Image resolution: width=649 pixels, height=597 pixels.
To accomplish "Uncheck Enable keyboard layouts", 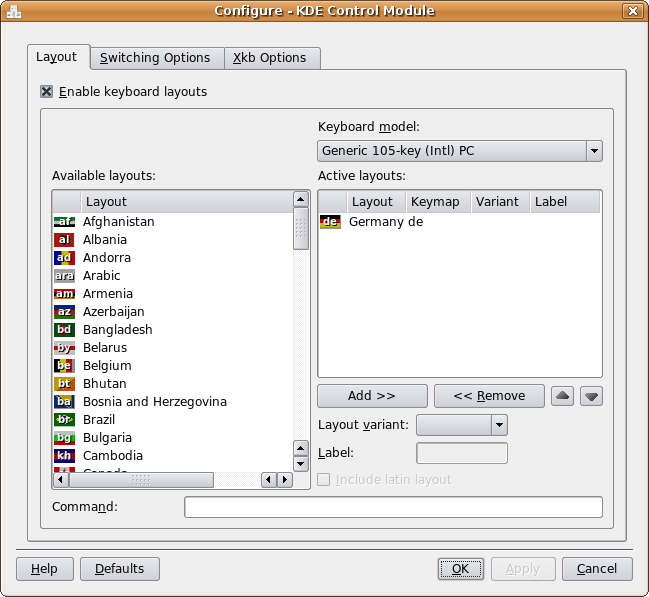I will tap(46, 91).
